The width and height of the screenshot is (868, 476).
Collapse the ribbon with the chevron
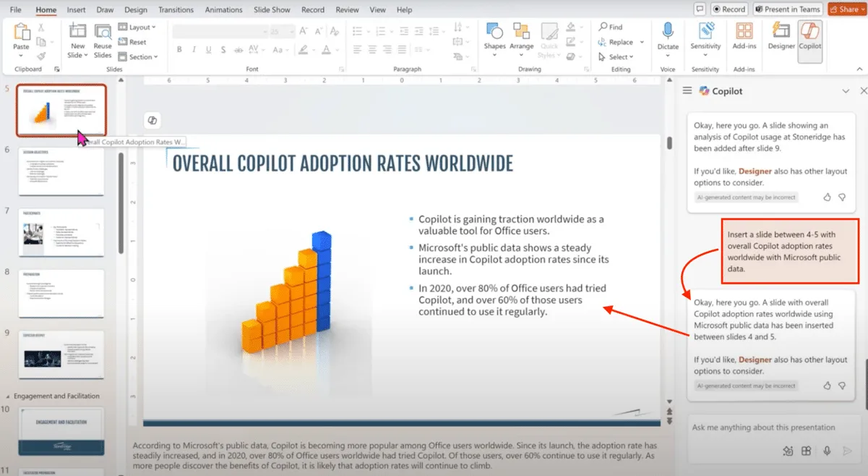859,69
